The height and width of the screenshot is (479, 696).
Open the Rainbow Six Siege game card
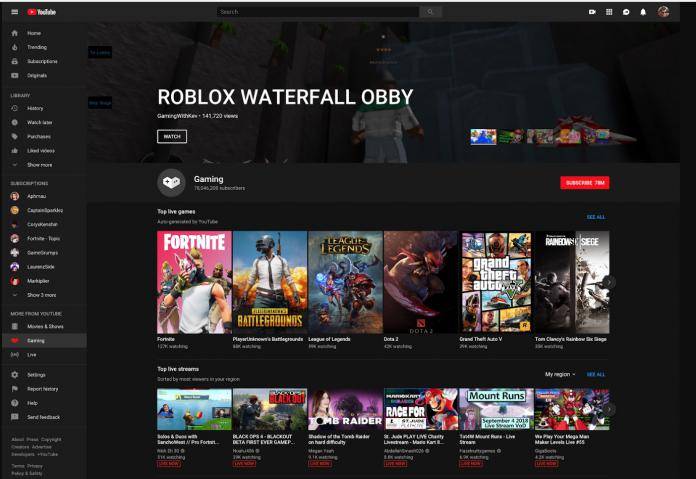pyautogui.click(x=572, y=282)
